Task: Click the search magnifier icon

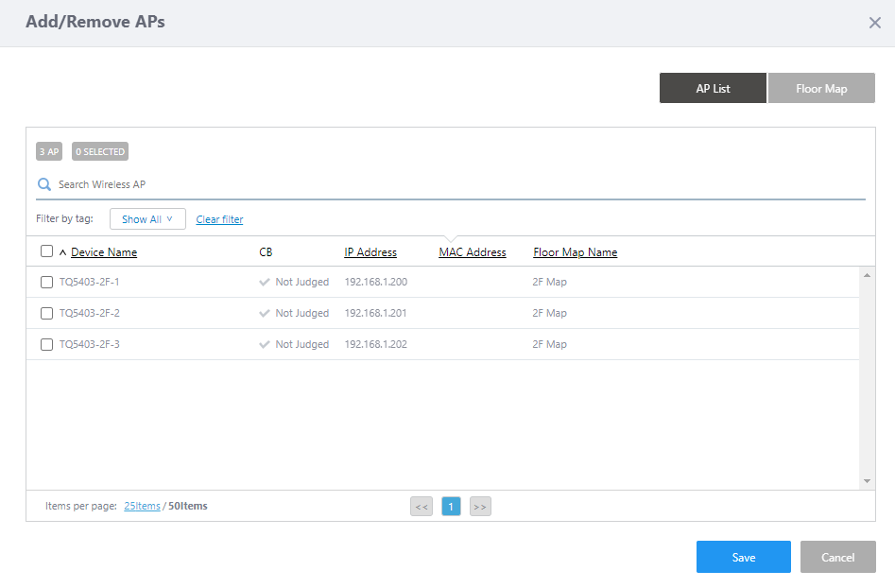Action: (x=43, y=184)
